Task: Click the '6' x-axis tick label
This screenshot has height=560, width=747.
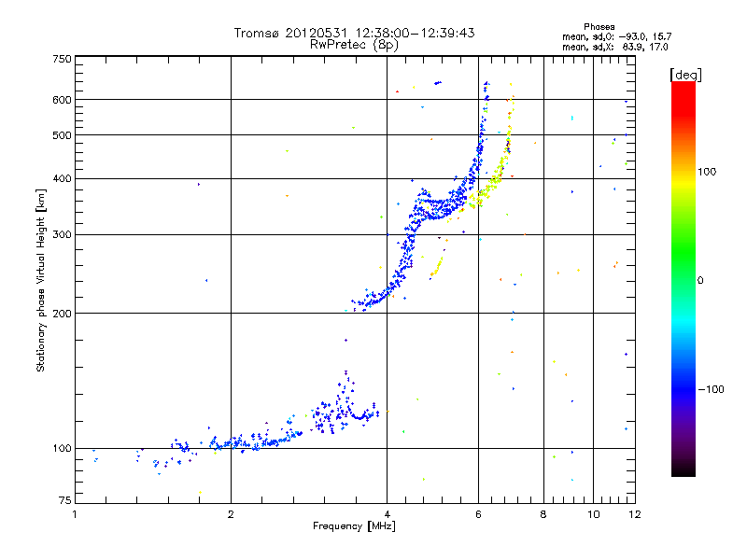Action: point(478,514)
